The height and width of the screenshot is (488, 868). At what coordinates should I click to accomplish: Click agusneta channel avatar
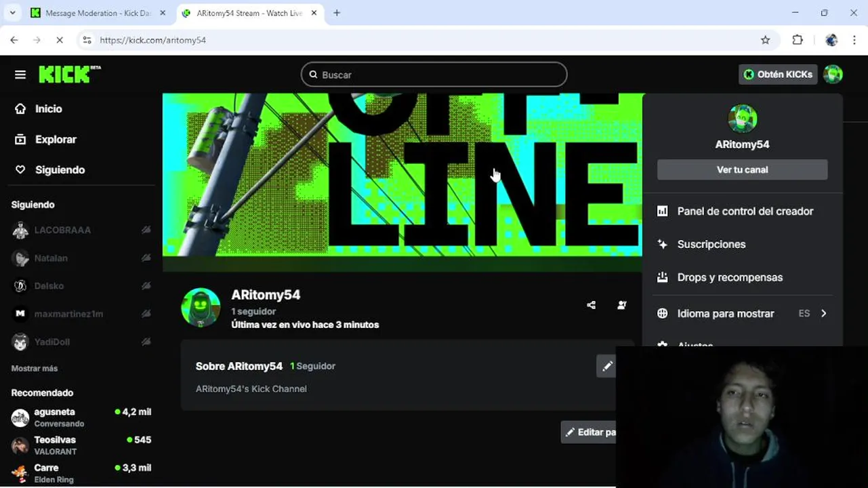click(20, 418)
